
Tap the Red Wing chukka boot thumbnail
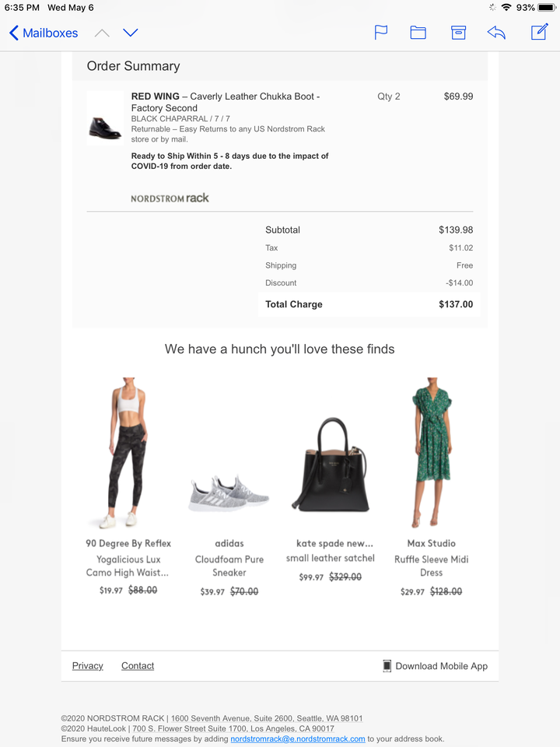pyautogui.click(x=105, y=118)
